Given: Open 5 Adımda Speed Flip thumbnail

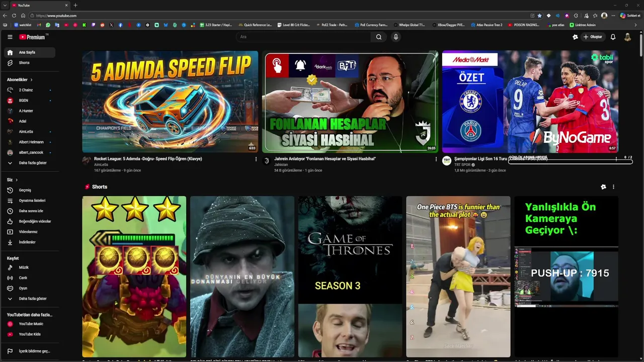Looking at the screenshot, I should click(170, 102).
